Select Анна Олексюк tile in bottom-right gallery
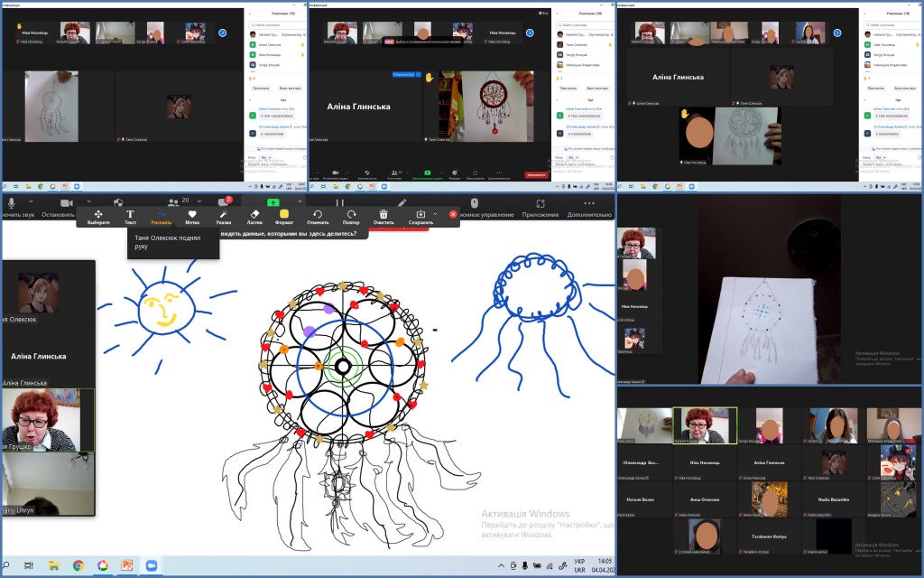The width and height of the screenshot is (924, 578). [705, 499]
